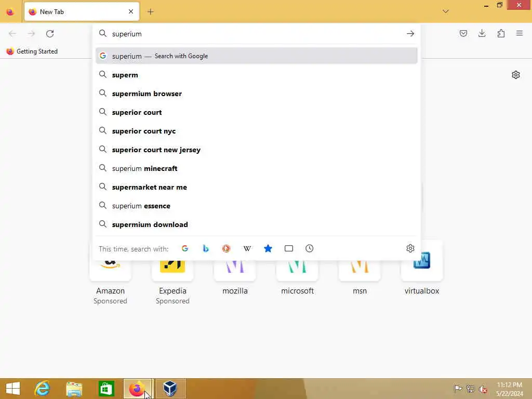Image resolution: width=532 pixels, height=399 pixels.
Task: Open VirtualBox from the taskbar
Action: (x=170, y=389)
